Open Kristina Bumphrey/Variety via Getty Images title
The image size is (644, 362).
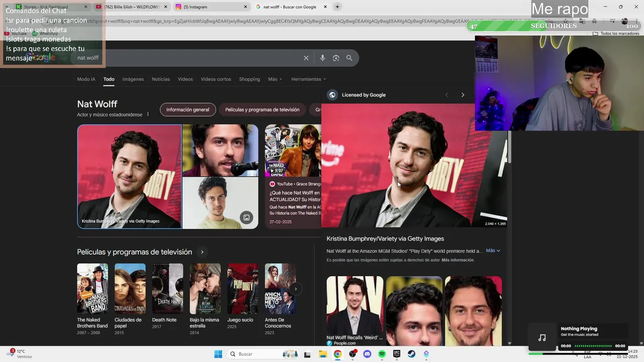385,239
